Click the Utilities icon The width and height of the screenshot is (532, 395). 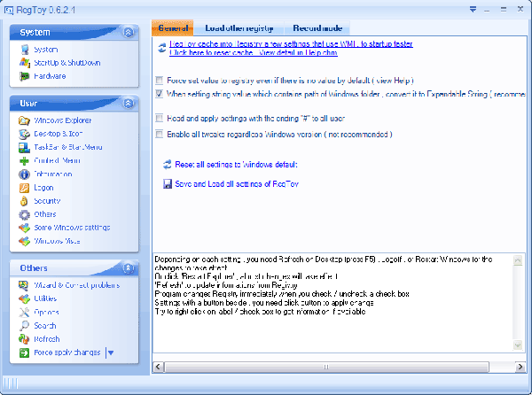click(x=25, y=298)
